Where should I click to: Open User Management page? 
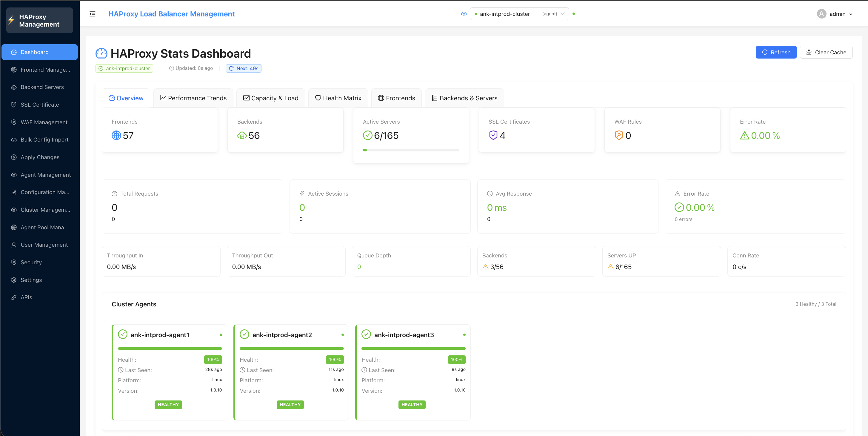(x=40, y=245)
